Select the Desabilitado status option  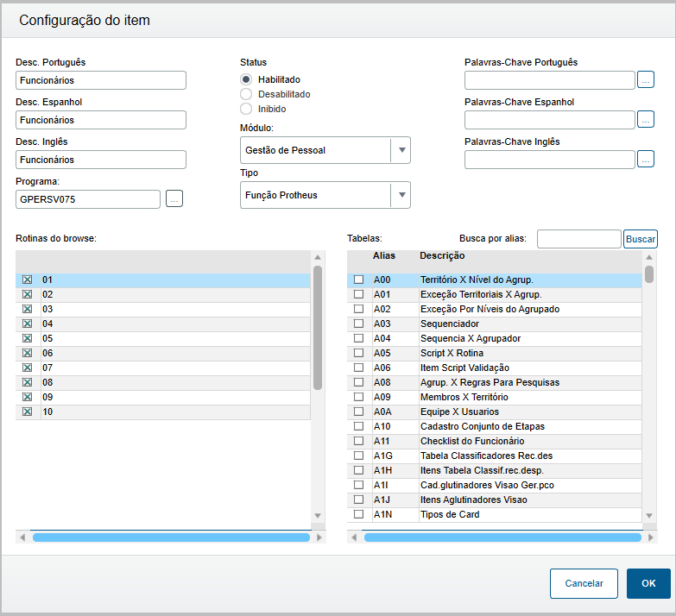[246, 94]
